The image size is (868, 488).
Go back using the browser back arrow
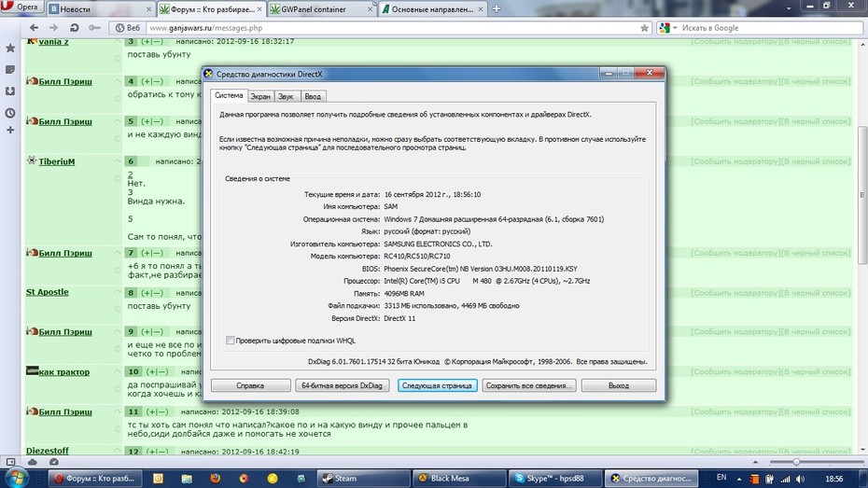click(34, 28)
